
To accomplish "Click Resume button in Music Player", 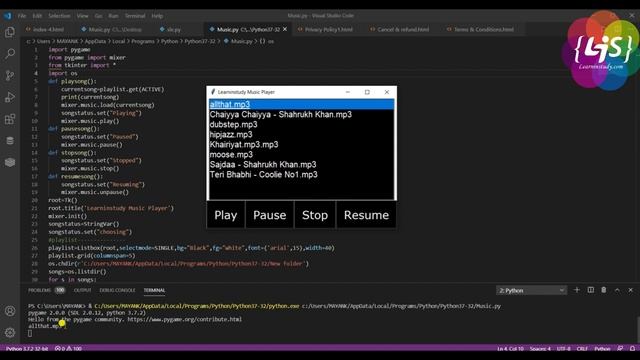I will [366, 215].
